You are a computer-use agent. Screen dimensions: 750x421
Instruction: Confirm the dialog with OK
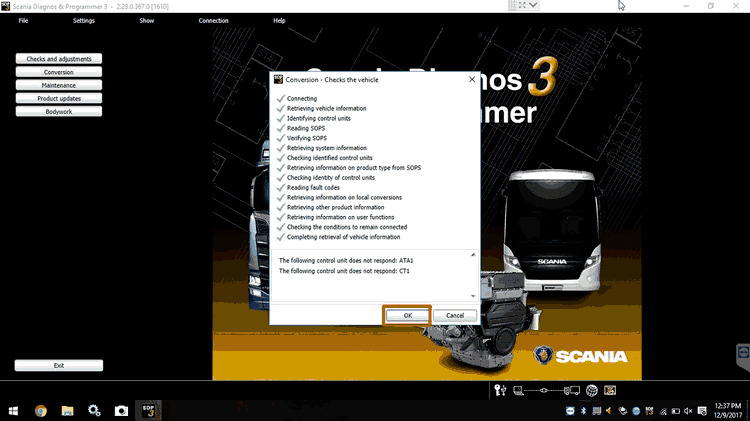(408, 315)
